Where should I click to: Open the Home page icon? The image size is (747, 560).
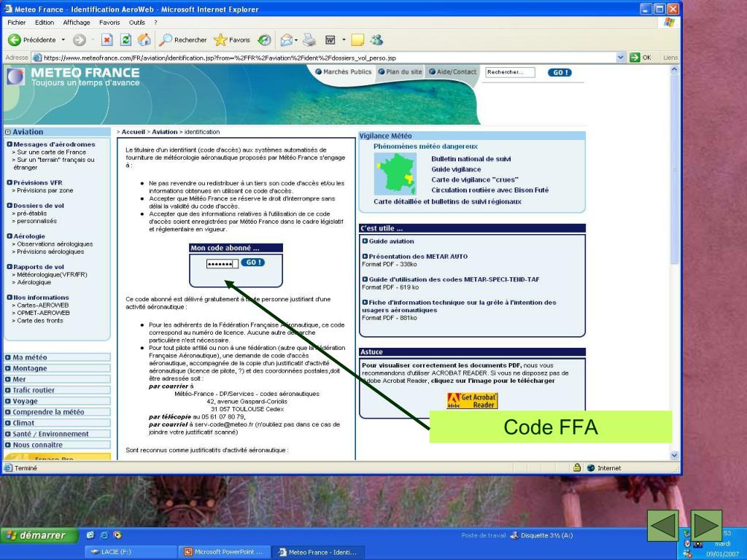[144, 40]
